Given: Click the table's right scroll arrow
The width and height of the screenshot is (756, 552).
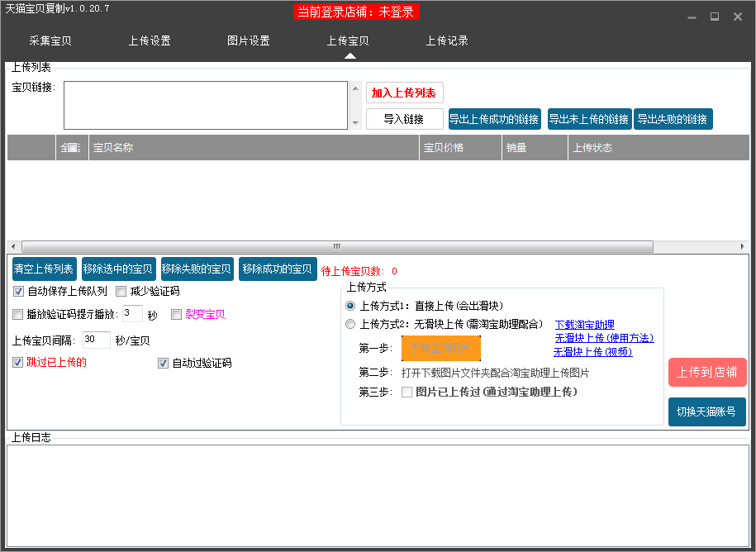Looking at the screenshot, I should [x=744, y=247].
